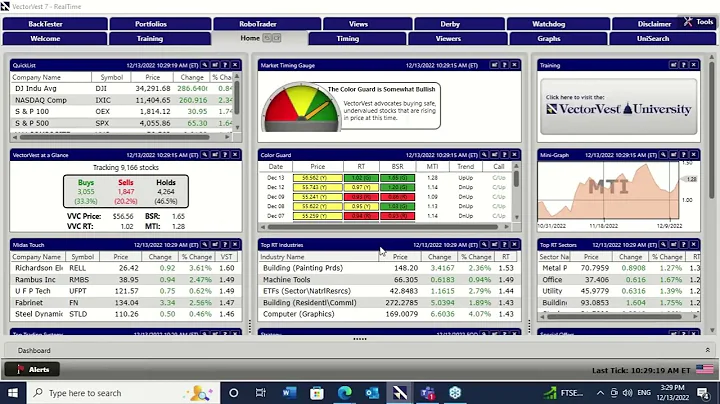Click Windows taskbar search box
Image resolution: width=720 pixels, height=404 pixels.
click(122, 393)
